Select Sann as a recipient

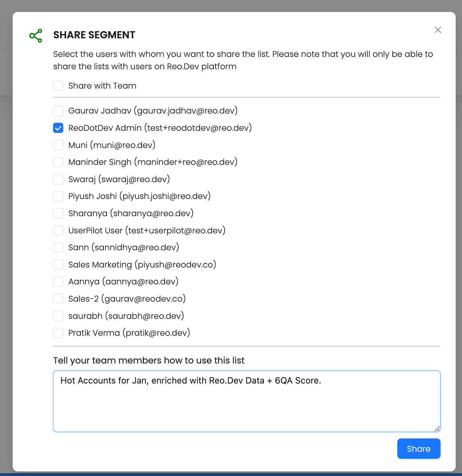tap(58, 247)
